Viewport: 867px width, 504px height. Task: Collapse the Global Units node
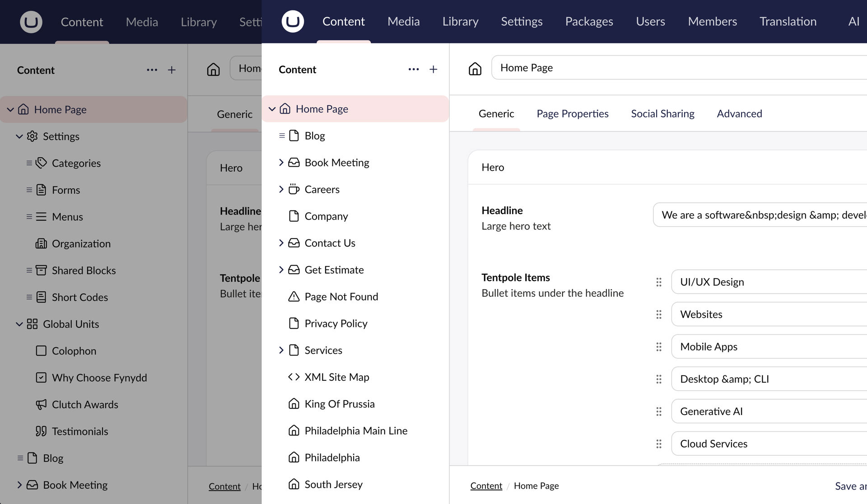click(19, 324)
